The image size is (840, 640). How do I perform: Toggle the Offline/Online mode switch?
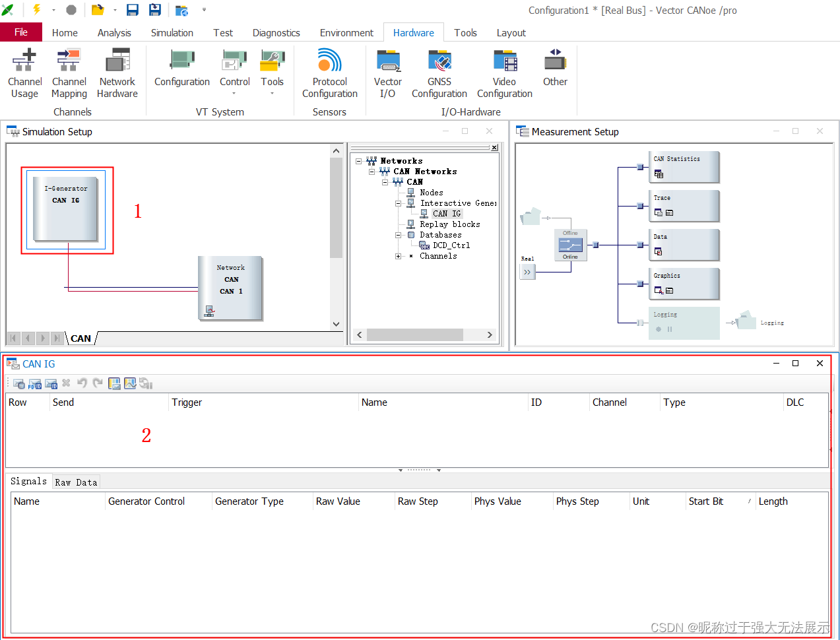[x=571, y=245]
